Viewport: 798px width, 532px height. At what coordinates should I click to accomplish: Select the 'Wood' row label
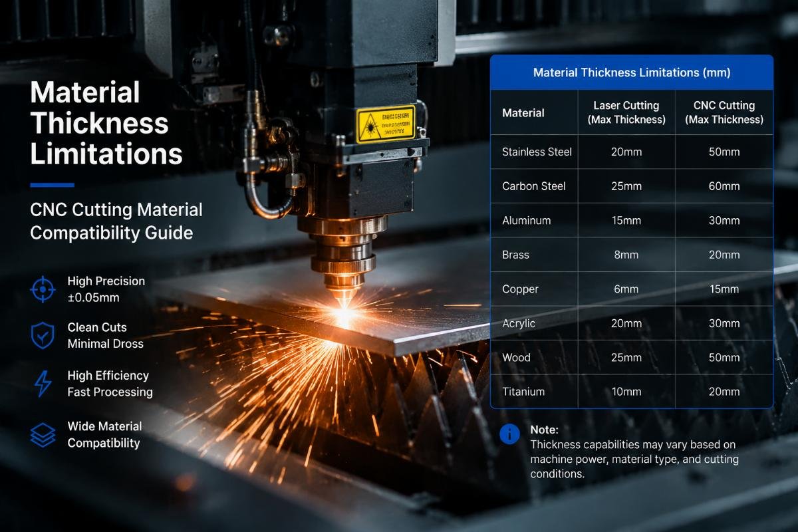click(517, 357)
